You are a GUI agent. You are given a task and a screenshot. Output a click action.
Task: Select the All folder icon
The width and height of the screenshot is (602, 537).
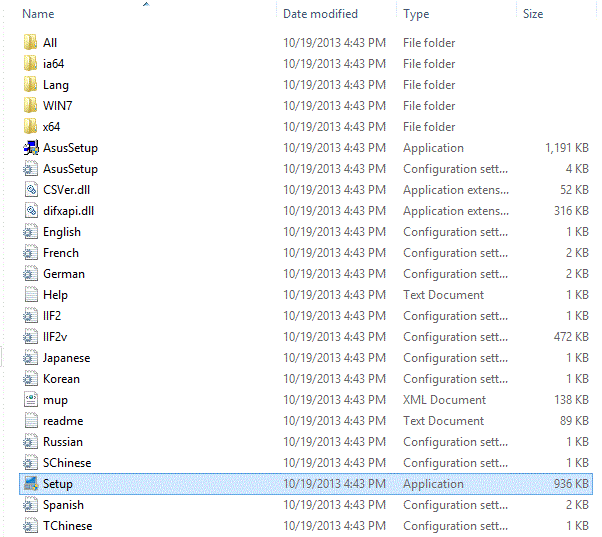pos(30,42)
